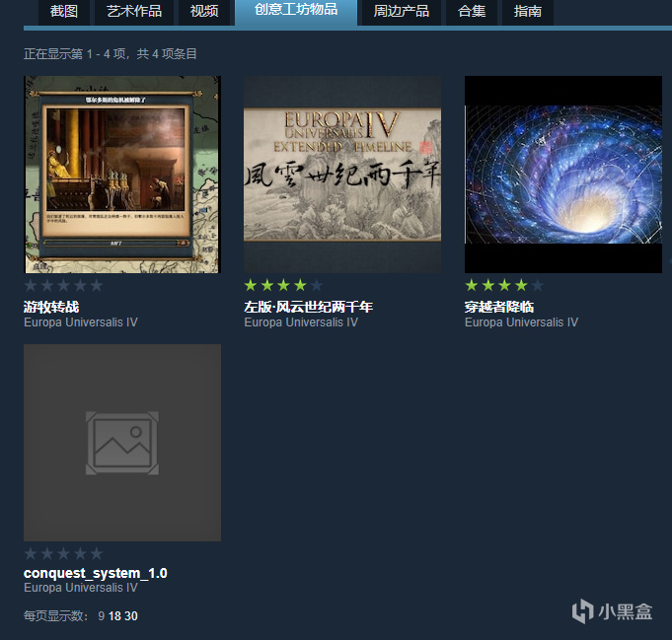Click the four-star rating of 左版·风云世纪两千年

[x=283, y=285]
